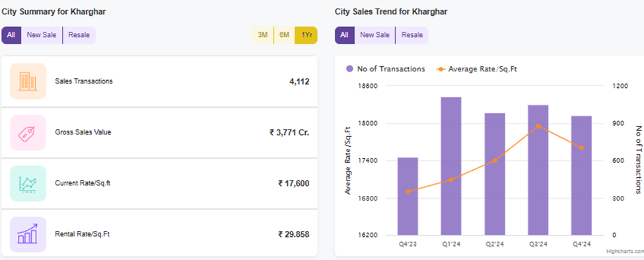This screenshot has height=260, width=644.
Task: Select the All filter in City Summary
Action: (x=11, y=35)
